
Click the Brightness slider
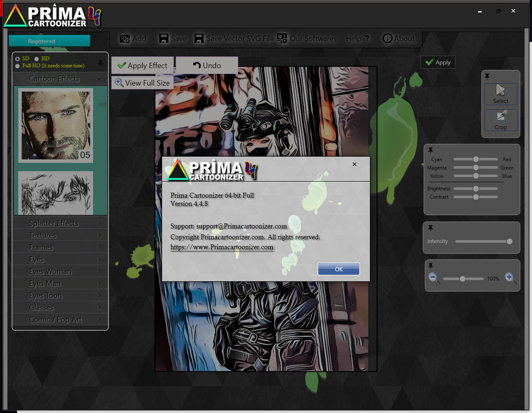click(476, 188)
